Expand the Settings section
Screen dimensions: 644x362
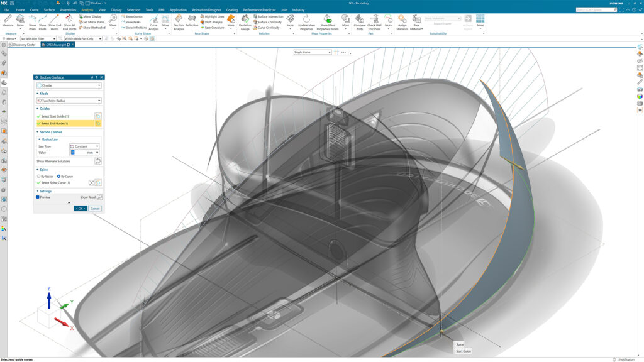(45, 191)
